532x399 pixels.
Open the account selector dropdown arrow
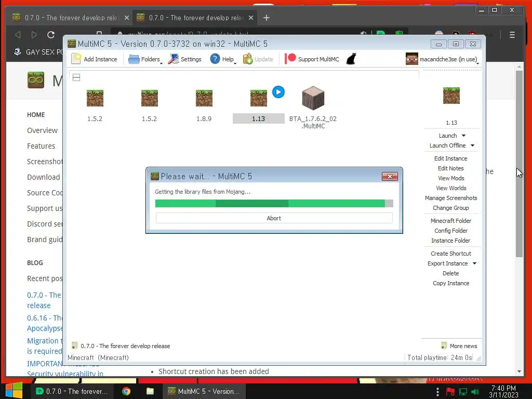click(x=478, y=63)
